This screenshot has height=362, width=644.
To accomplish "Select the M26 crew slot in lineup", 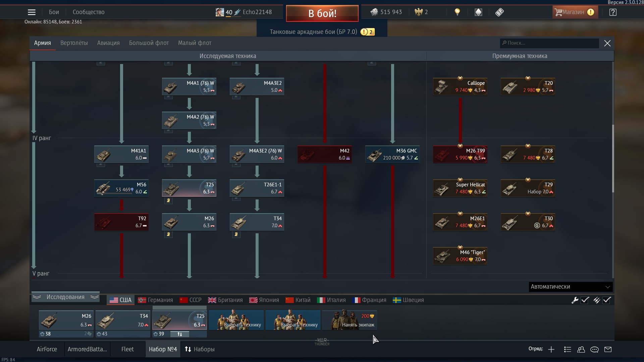I will (66, 320).
